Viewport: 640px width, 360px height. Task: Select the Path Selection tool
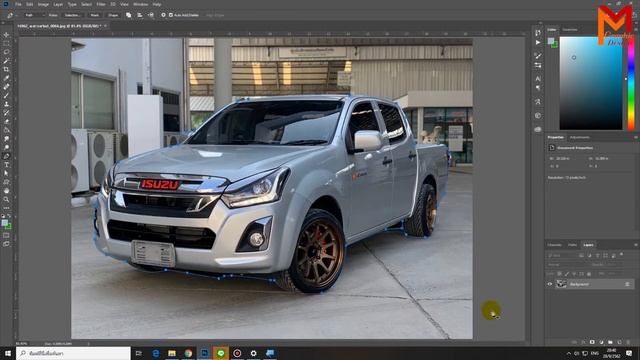[x=6, y=173]
